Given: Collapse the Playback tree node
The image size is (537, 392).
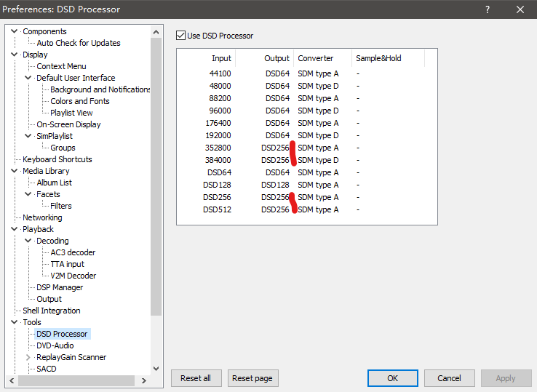Looking at the screenshot, I should tap(15, 229).
